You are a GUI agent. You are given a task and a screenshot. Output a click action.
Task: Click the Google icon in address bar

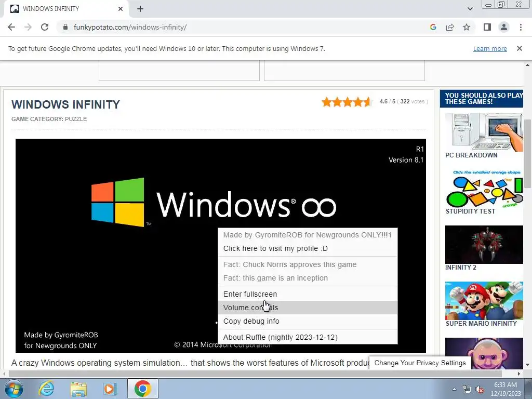pos(433,27)
